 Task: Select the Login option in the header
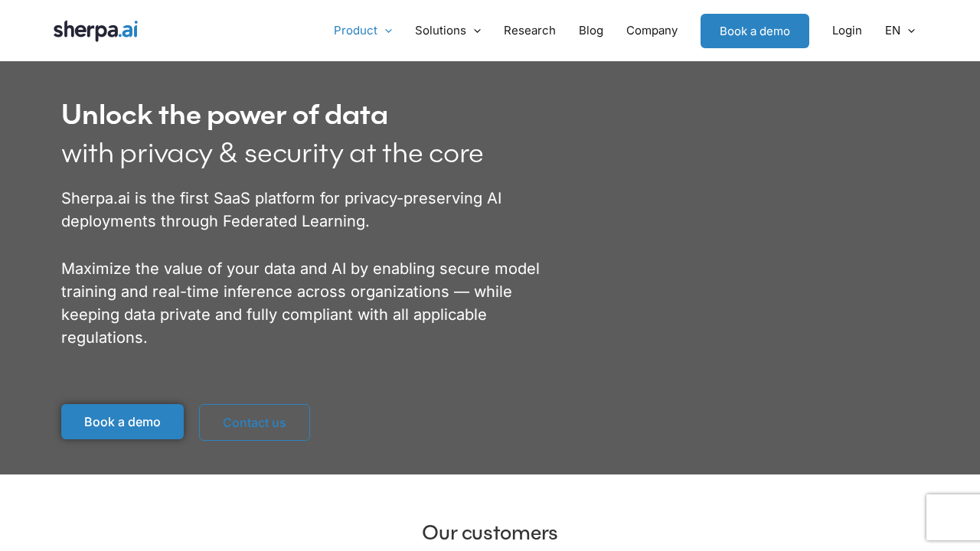[846, 30]
